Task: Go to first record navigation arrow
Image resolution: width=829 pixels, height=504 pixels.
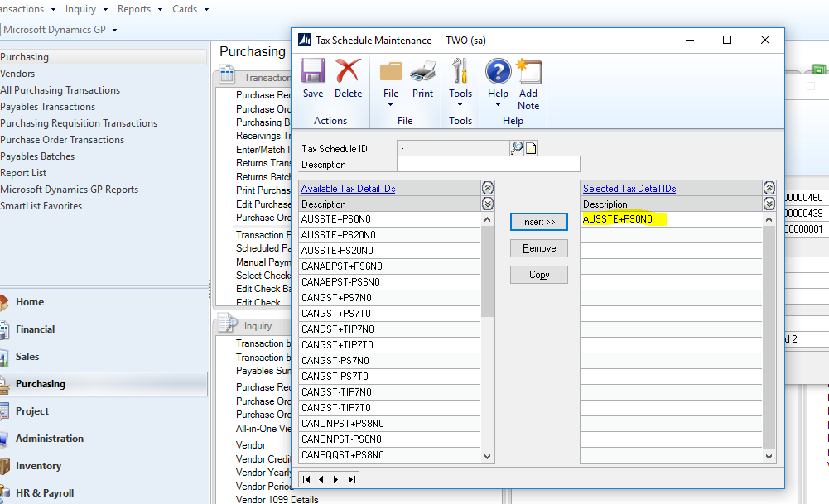Action: tap(306, 480)
